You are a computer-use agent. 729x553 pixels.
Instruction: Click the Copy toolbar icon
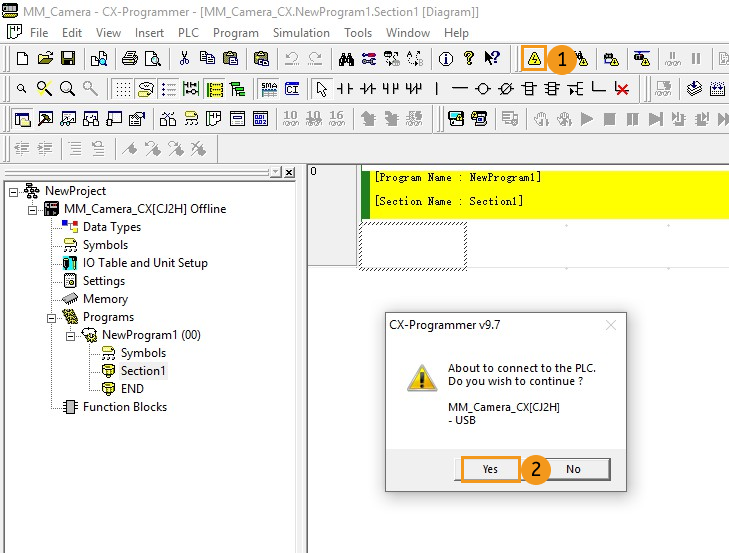(x=207, y=59)
